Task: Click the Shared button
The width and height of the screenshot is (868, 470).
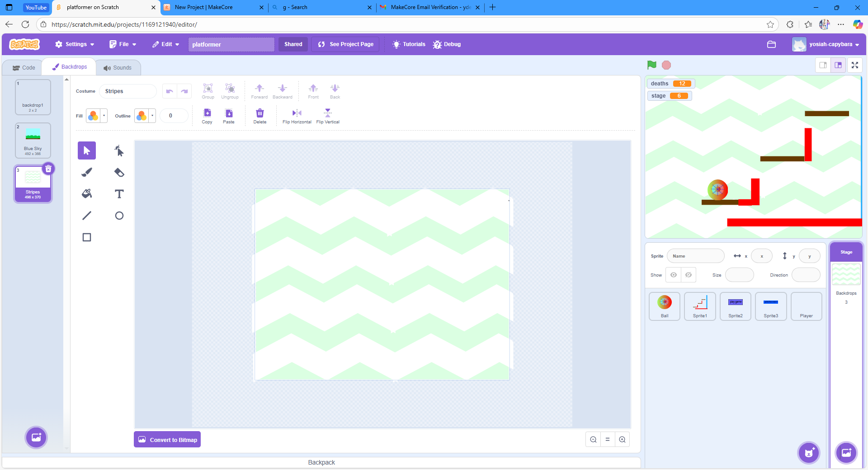Action: point(293,44)
